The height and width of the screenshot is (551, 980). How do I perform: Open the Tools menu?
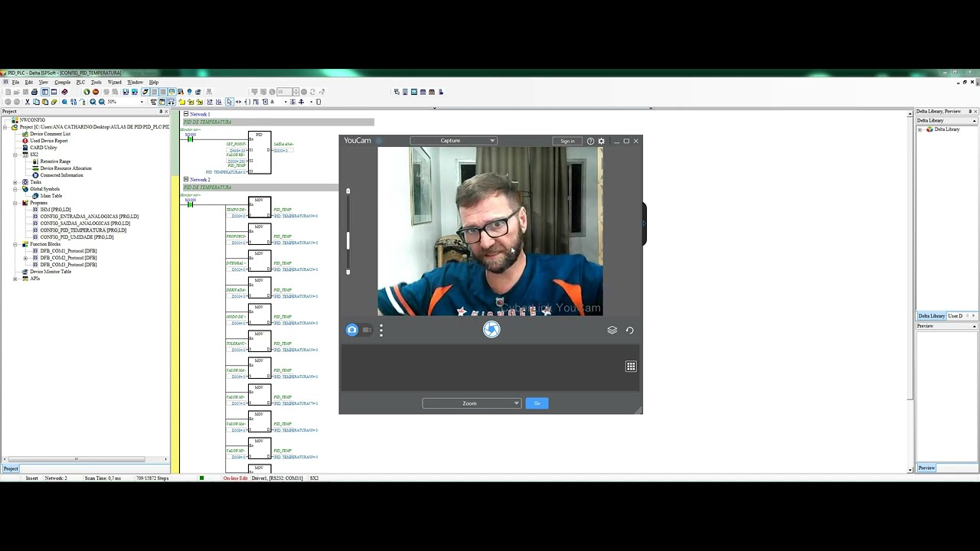click(x=96, y=82)
